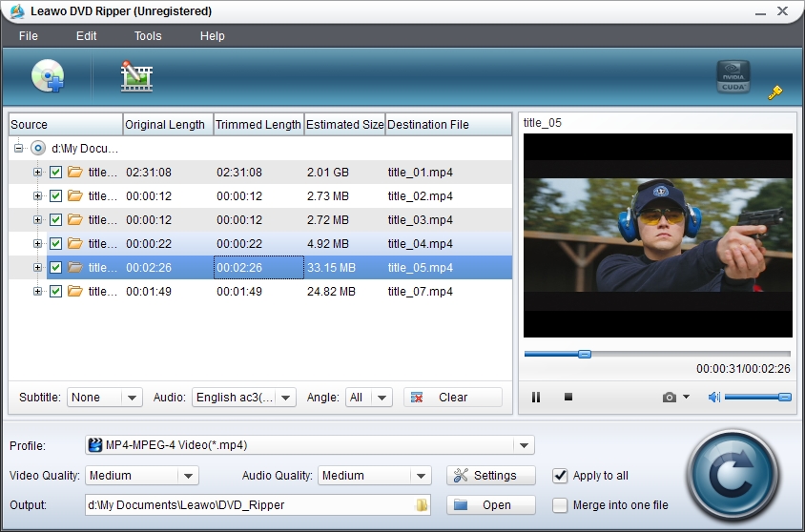Open the File menu
Image resolution: width=805 pixels, height=532 pixels.
(x=29, y=36)
